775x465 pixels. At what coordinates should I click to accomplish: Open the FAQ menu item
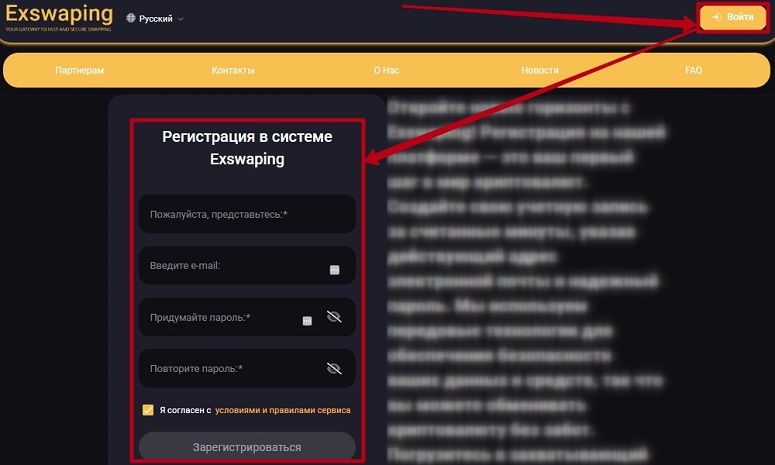pos(693,70)
